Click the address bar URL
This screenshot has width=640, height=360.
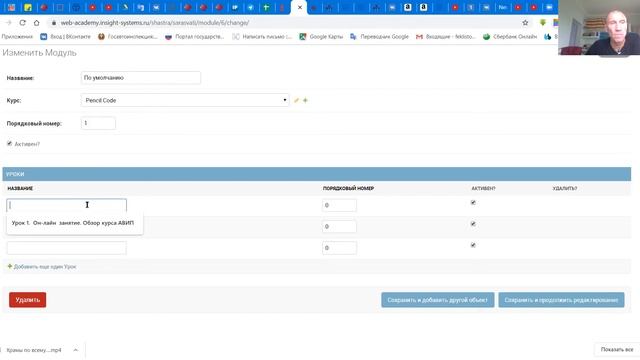(155, 23)
